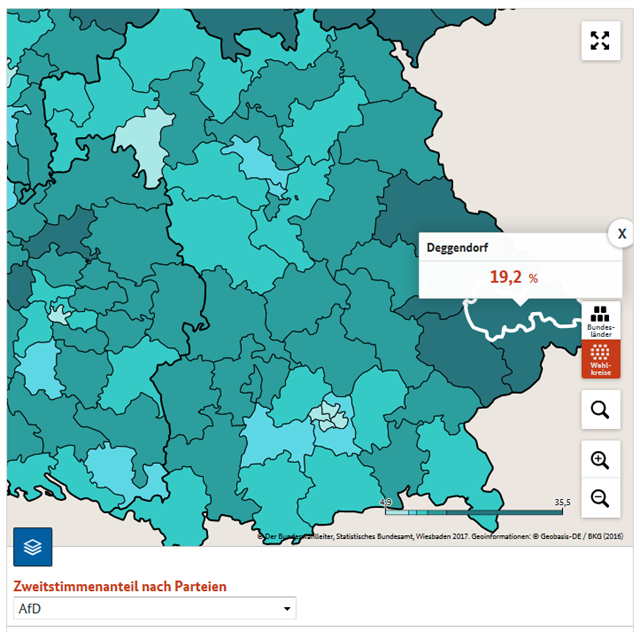Switch map to Bundesländer view
The image size is (640, 632).
point(601,321)
